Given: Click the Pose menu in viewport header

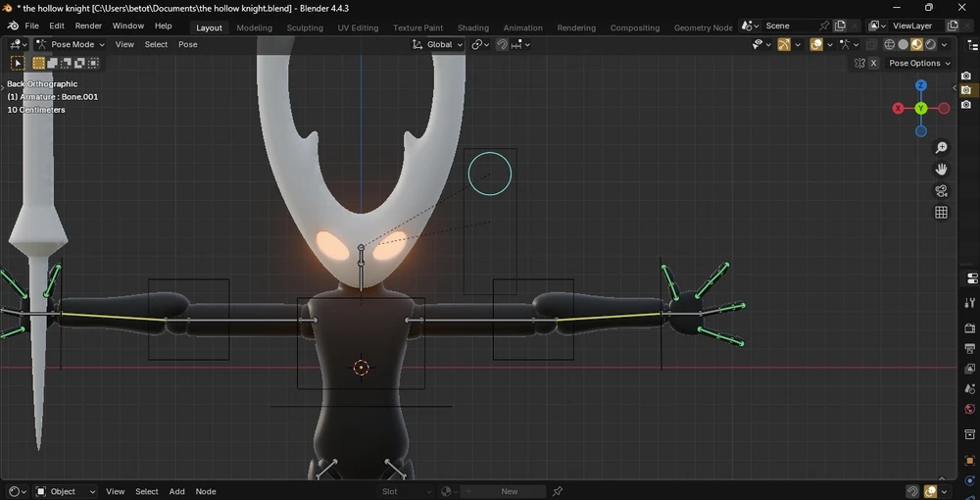Looking at the screenshot, I should click(187, 44).
